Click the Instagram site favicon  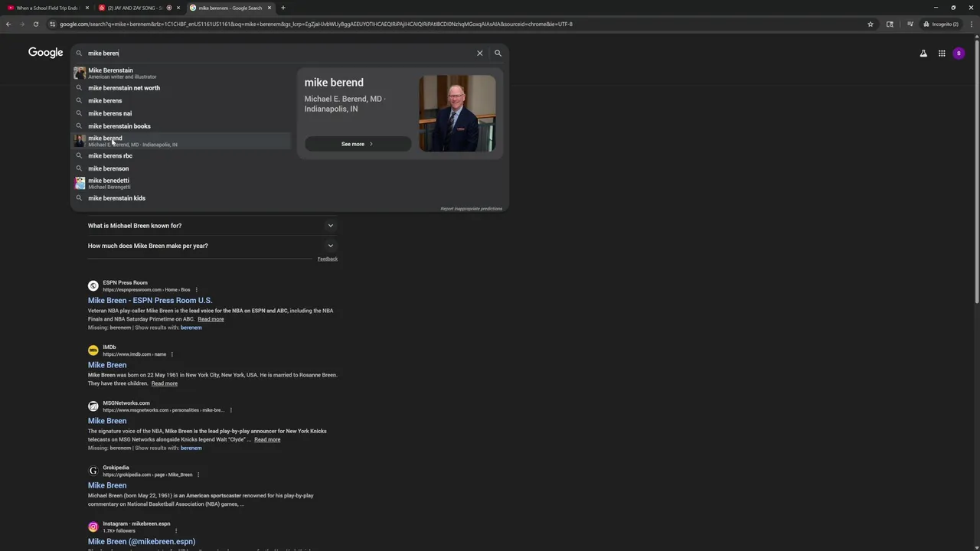point(93,527)
